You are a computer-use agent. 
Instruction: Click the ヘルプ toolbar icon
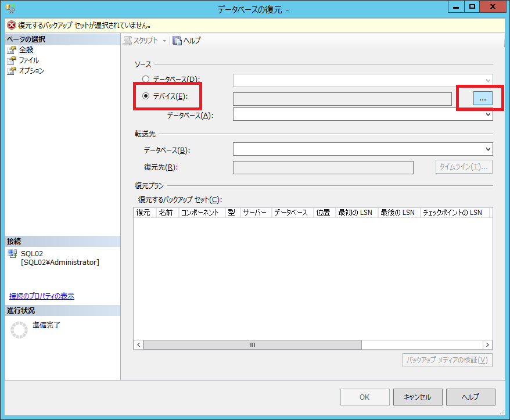177,41
